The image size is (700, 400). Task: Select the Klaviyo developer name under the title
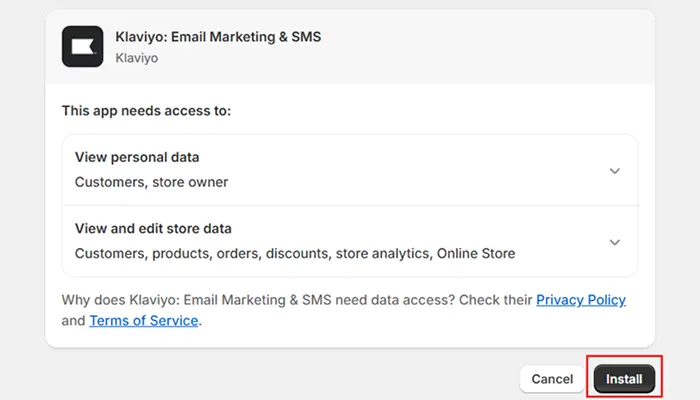coord(137,58)
